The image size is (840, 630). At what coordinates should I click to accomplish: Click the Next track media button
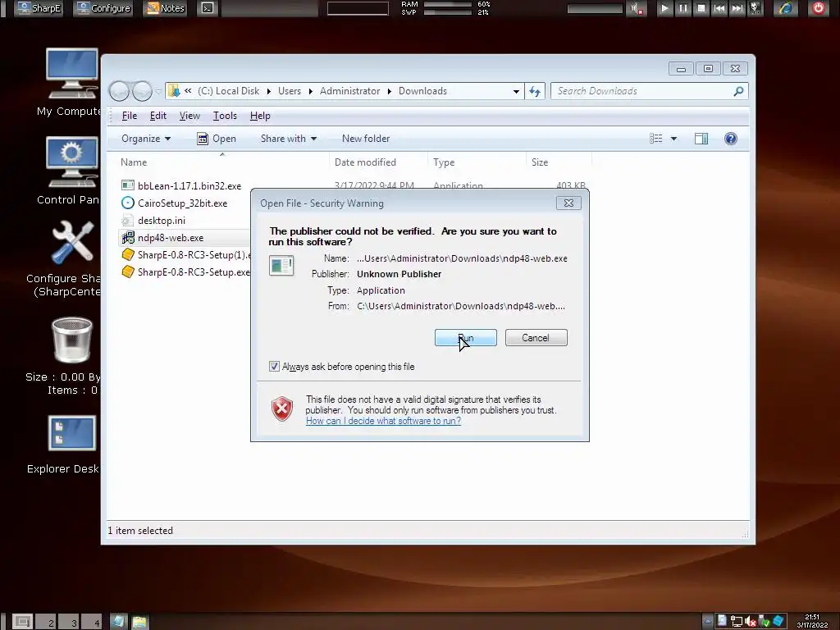pos(737,8)
